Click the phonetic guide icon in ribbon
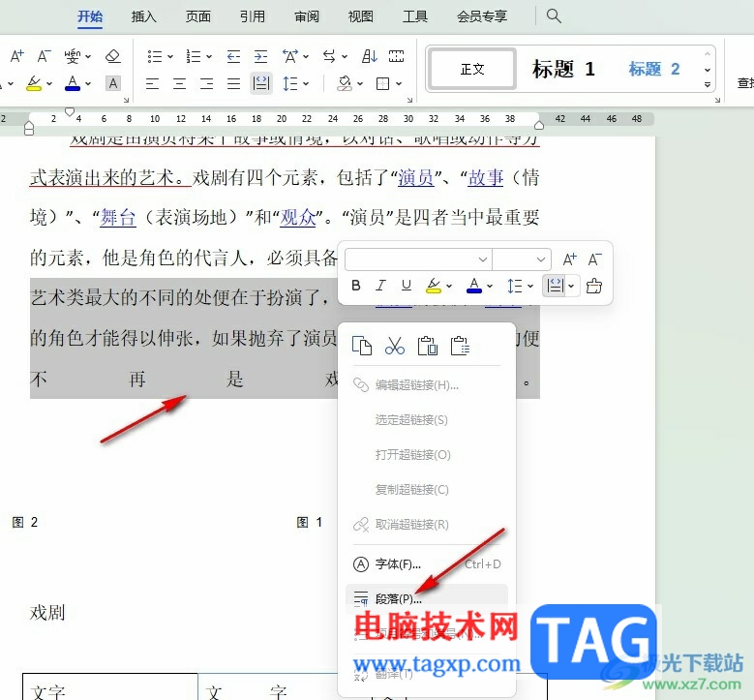The height and width of the screenshot is (700, 754). (73, 56)
